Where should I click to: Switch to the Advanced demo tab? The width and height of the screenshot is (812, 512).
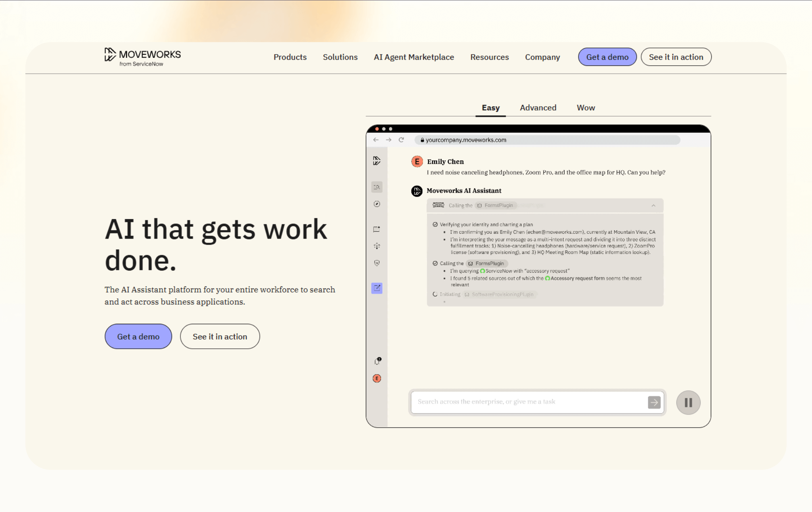[538, 108]
